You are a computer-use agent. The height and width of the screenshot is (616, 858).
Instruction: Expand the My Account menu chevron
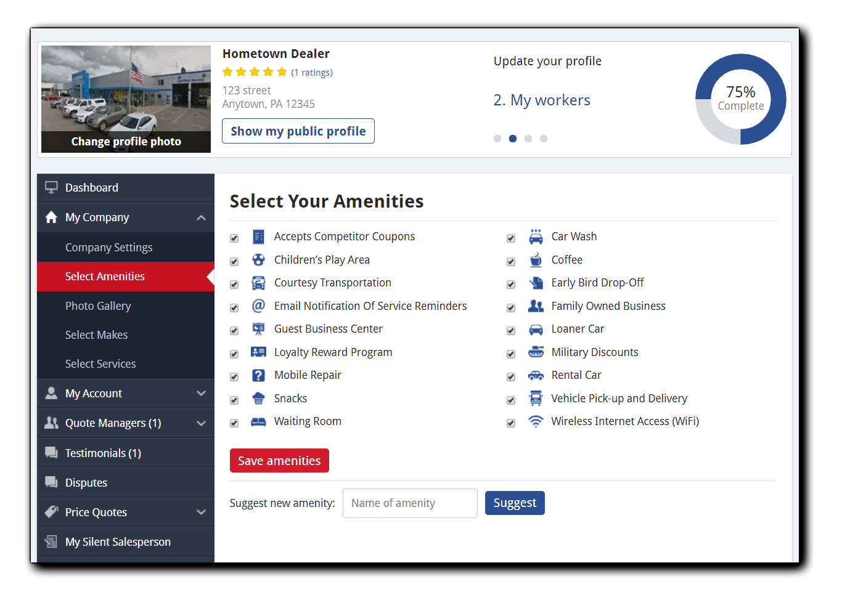pos(201,394)
